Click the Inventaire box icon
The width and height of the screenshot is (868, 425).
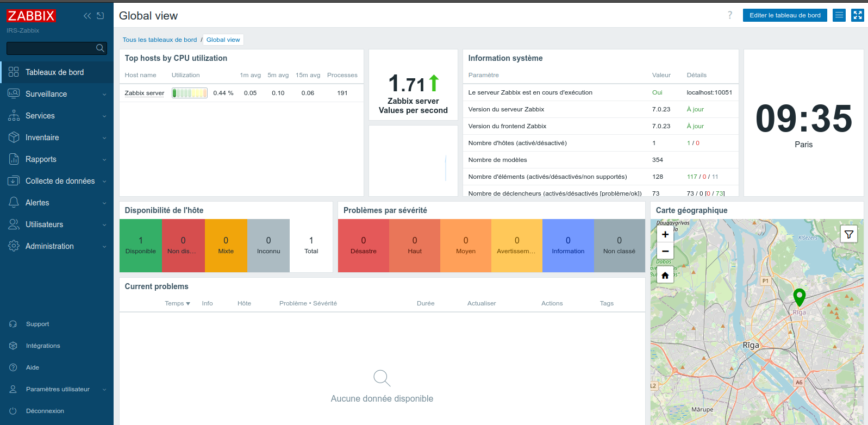(14, 137)
